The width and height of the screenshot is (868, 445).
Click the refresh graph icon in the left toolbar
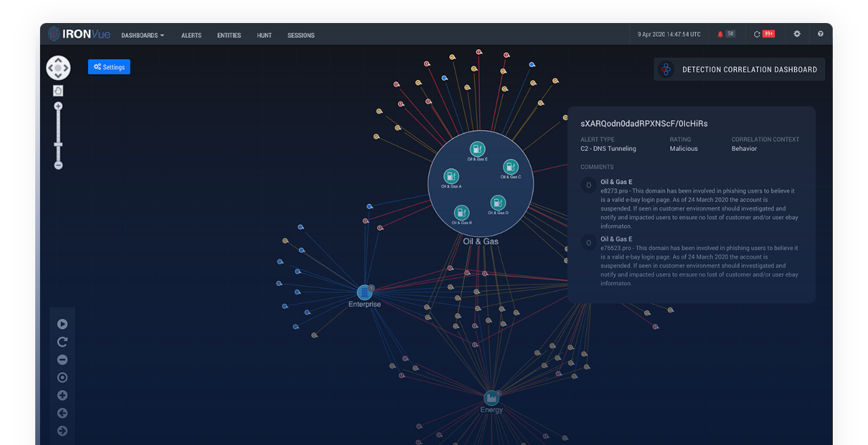62,341
